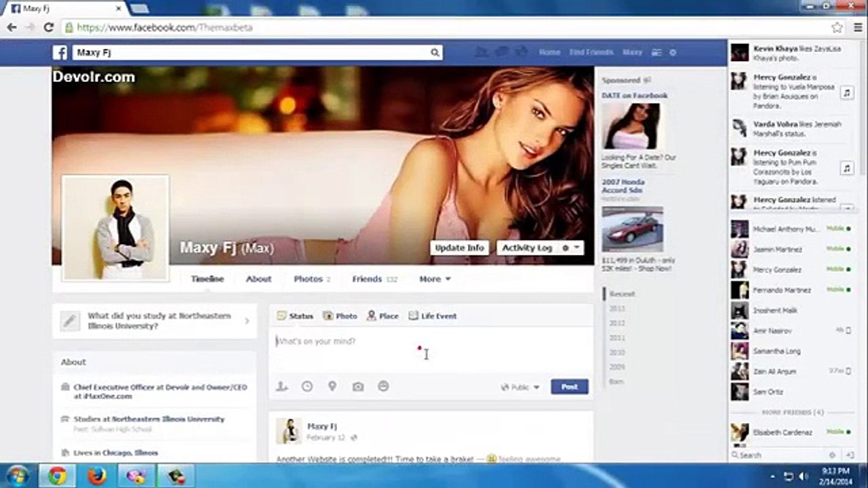Click the emoticon feeling icon in composer
The width and height of the screenshot is (868, 488).
(x=383, y=386)
